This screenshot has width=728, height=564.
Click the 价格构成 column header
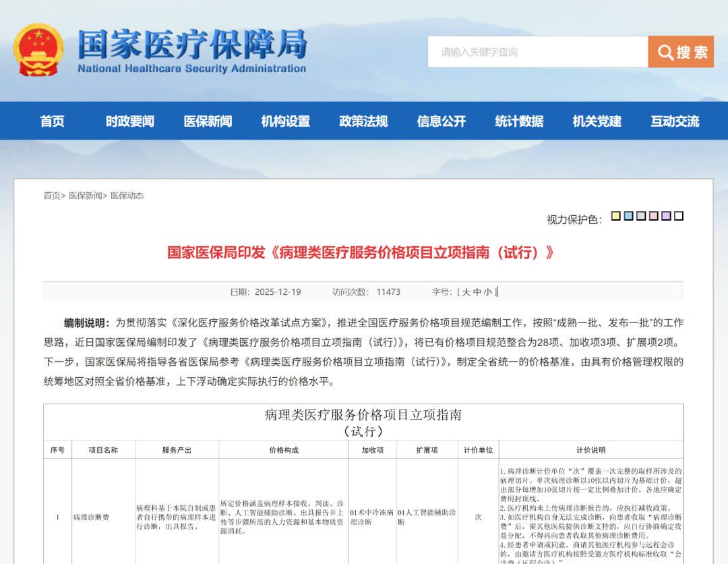[x=284, y=450]
